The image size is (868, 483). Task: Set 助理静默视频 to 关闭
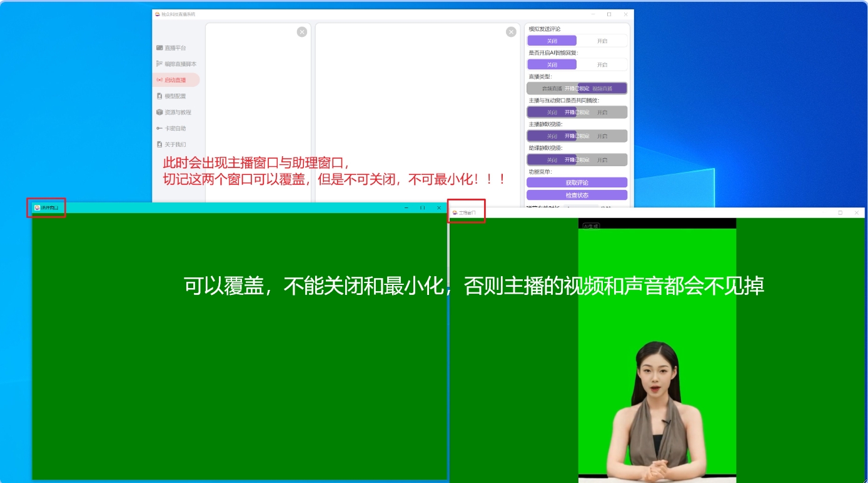tap(552, 159)
